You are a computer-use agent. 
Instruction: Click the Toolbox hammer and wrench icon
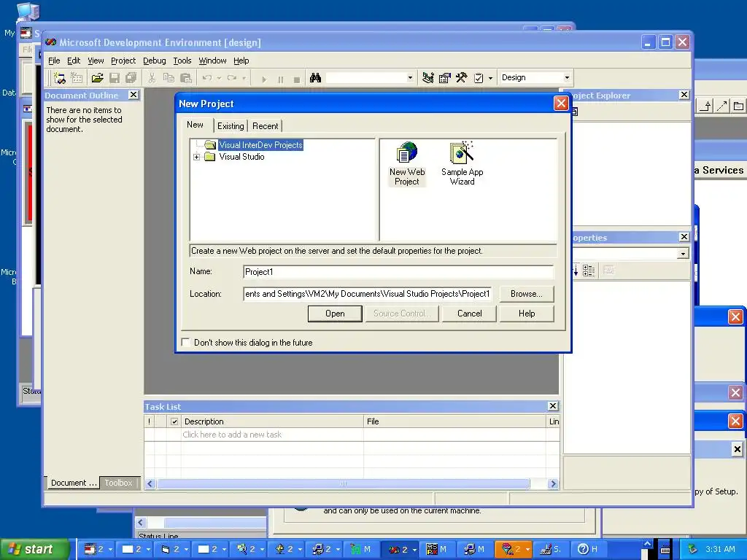461,77
